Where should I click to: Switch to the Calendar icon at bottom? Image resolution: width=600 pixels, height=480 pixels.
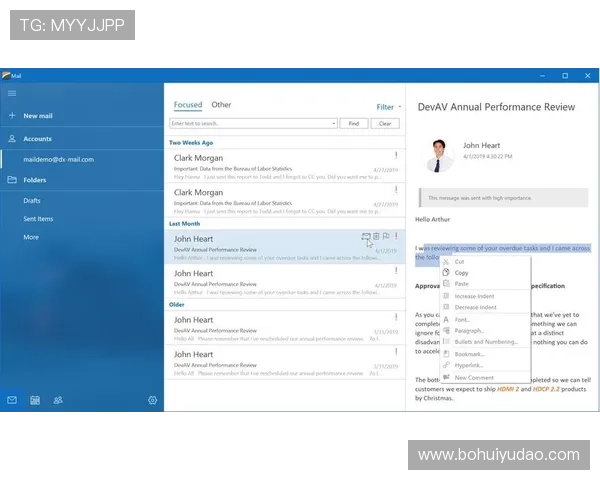(35, 400)
